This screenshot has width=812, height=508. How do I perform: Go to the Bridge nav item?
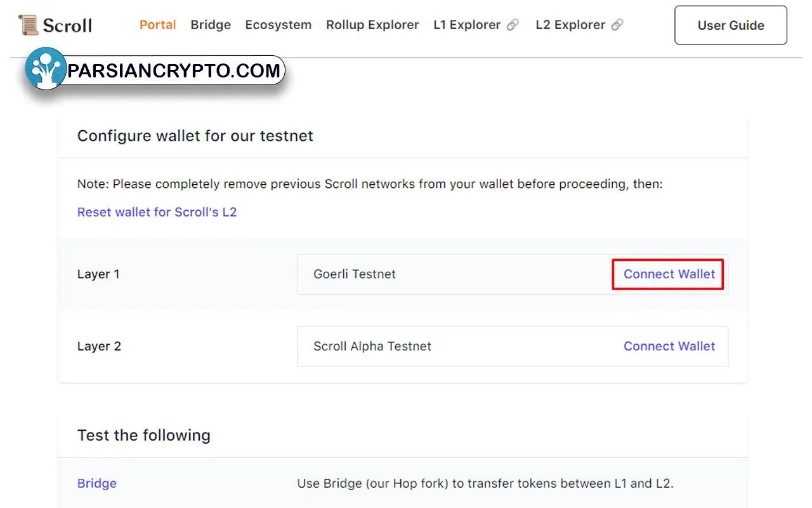211,25
